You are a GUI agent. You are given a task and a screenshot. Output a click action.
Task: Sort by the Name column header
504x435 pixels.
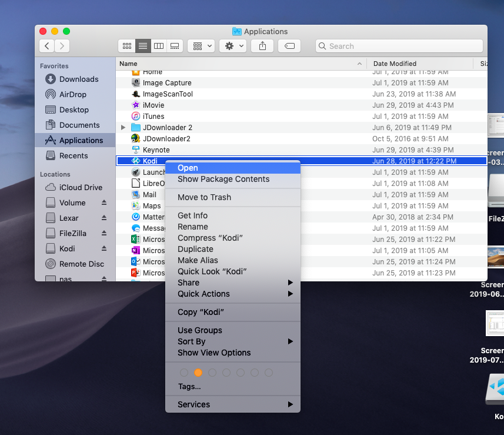(241, 64)
